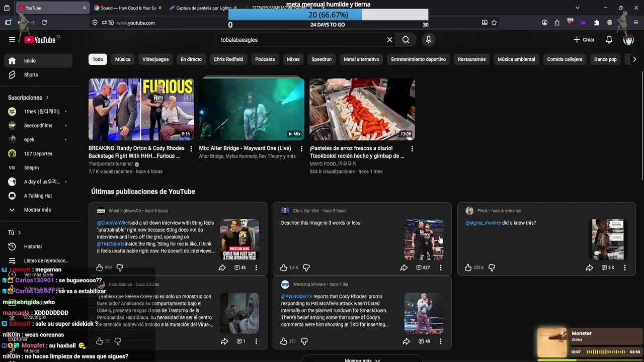Open the A Talking Hat subscription

pos(38,196)
